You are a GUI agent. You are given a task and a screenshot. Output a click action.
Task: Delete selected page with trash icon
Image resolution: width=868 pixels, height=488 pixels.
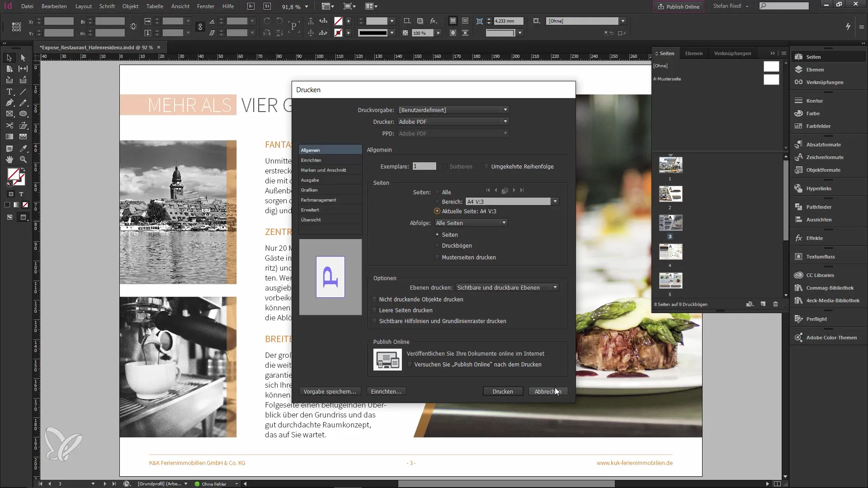(776, 304)
